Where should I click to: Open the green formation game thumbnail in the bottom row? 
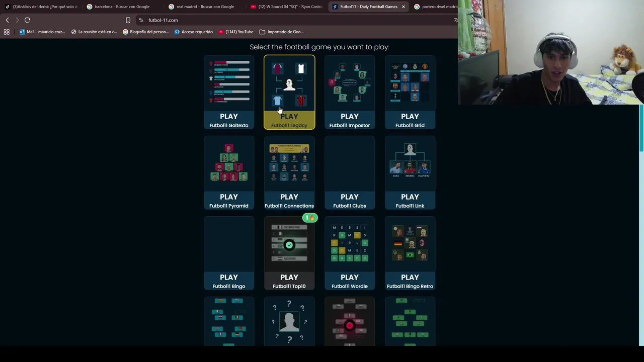tap(410, 322)
